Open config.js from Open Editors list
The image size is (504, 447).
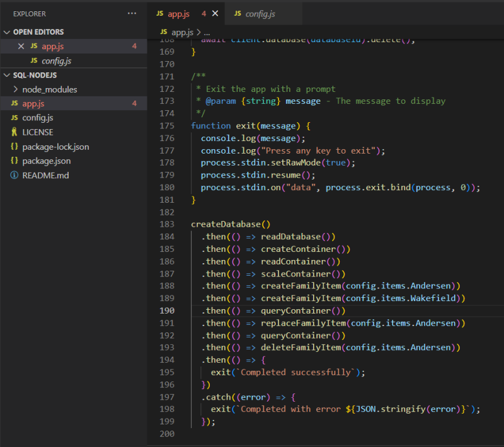(56, 61)
